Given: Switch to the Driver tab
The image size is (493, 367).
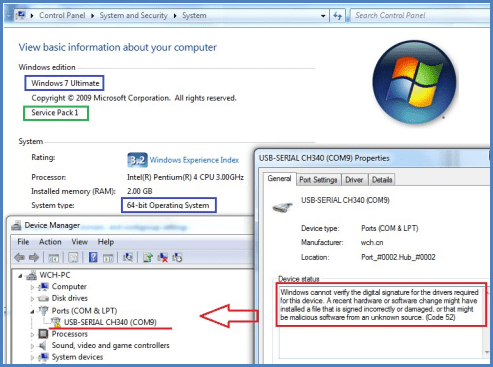Looking at the screenshot, I should point(354,180).
